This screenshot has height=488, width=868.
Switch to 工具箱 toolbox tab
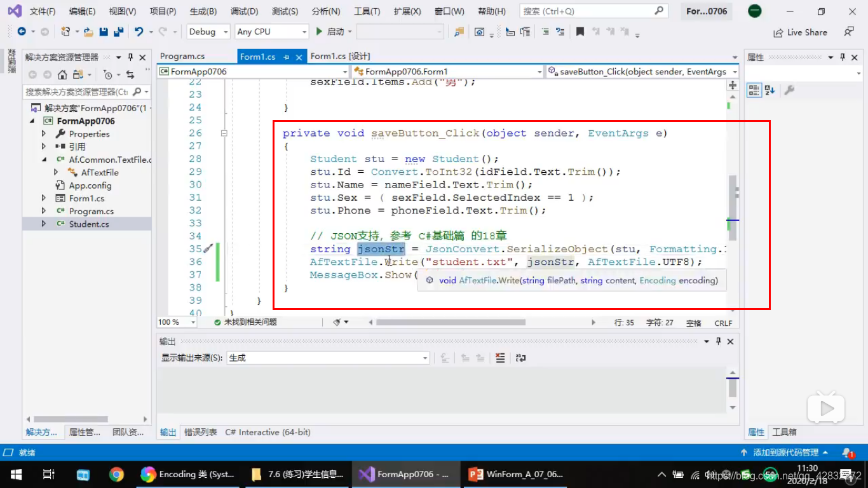click(x=784, y=432)
